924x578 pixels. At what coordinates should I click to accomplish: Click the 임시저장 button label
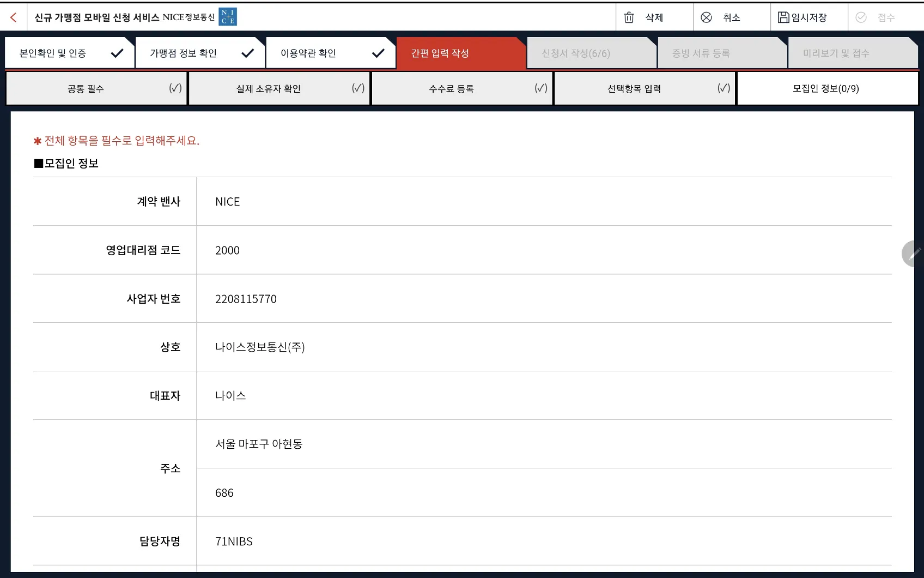[809, 17]
